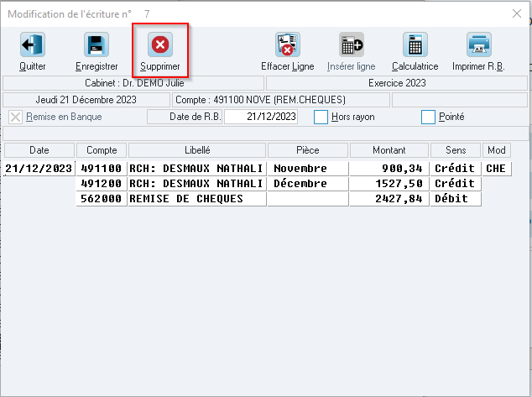This screenshot has height=397, width=532.
Task: Click the Jeudi 21 Décembre 2023 field
Action: (86, 100)
